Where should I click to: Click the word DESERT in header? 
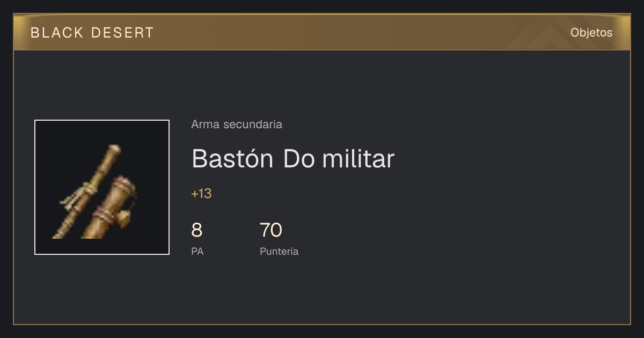(122, 33)
